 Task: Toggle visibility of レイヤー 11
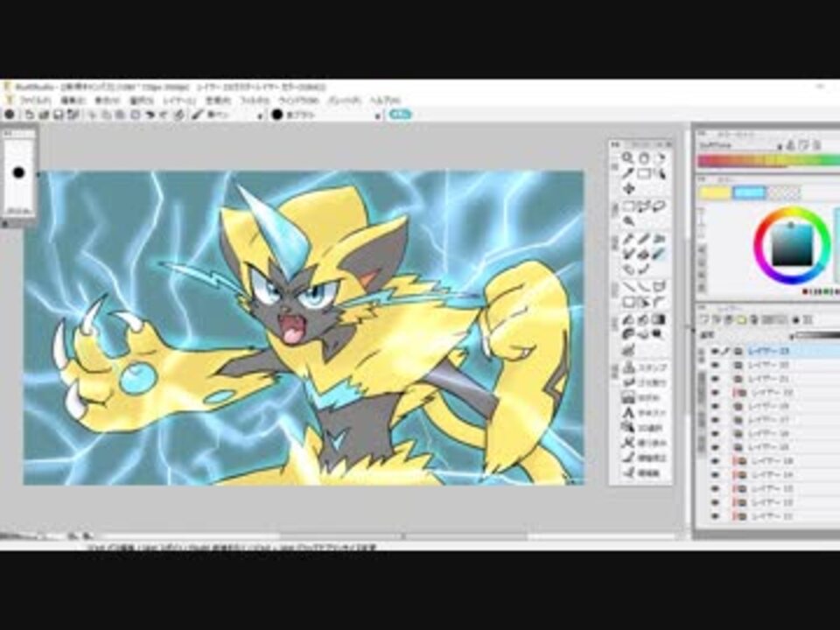tap(715, 517)
